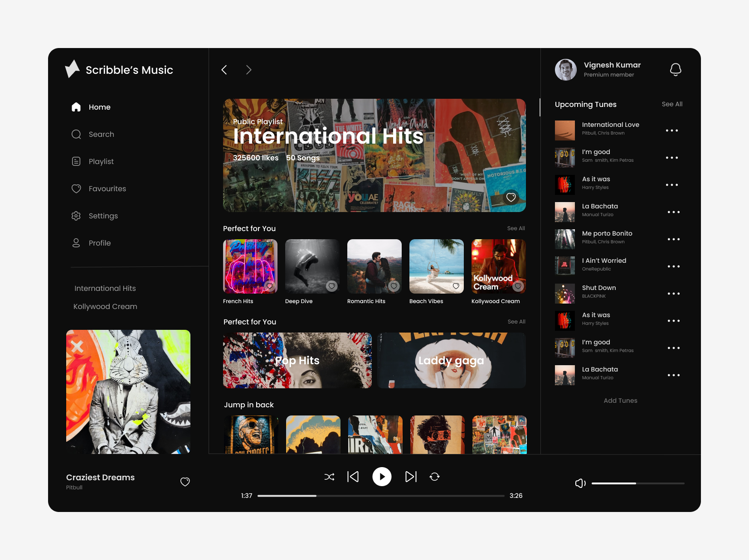Click See All above Pop Hits row
749x560 pixels.
(516, 322)
